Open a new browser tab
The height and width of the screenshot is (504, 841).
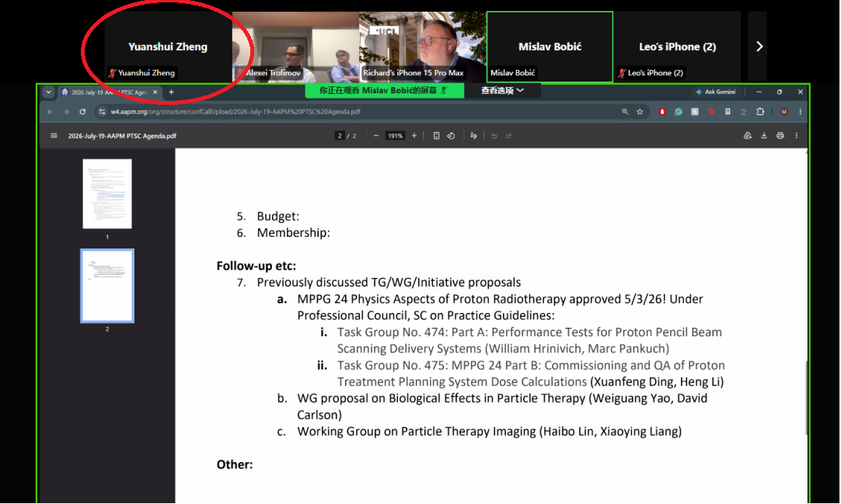[171, 92]
